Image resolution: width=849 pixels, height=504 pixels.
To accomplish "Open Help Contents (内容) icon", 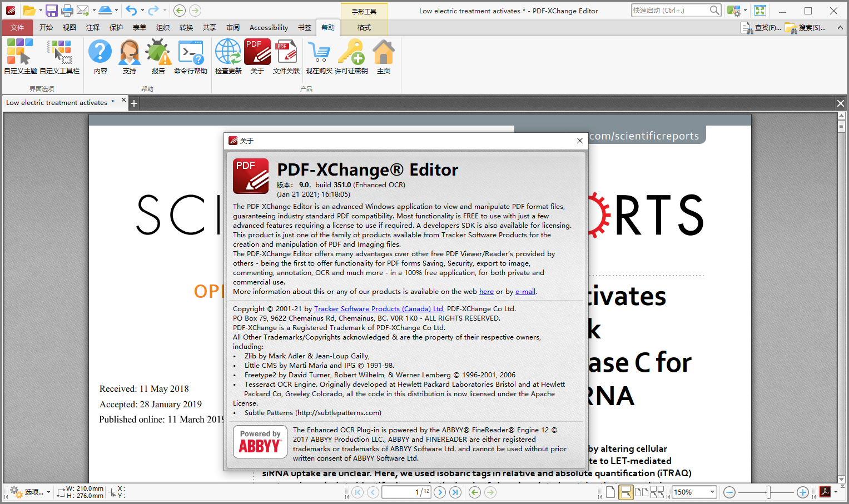I will [101, 57].
